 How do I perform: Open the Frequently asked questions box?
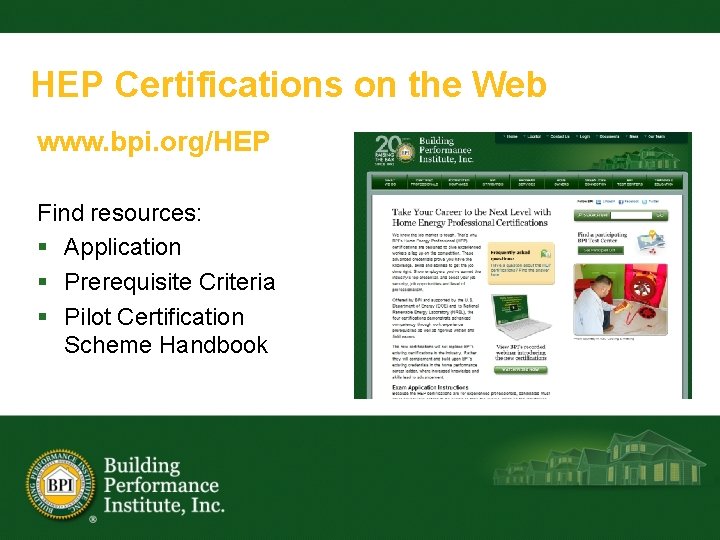(521, 263)
